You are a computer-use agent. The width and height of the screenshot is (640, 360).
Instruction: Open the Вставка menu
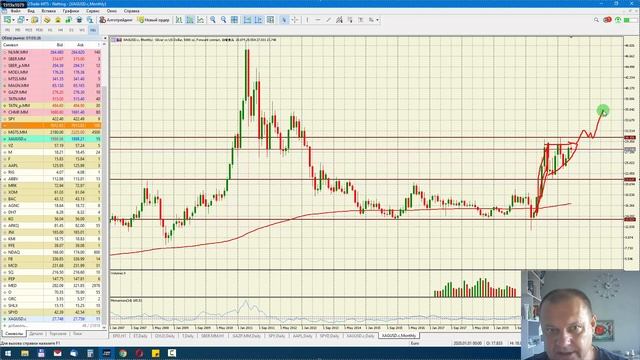pos(49,11)
